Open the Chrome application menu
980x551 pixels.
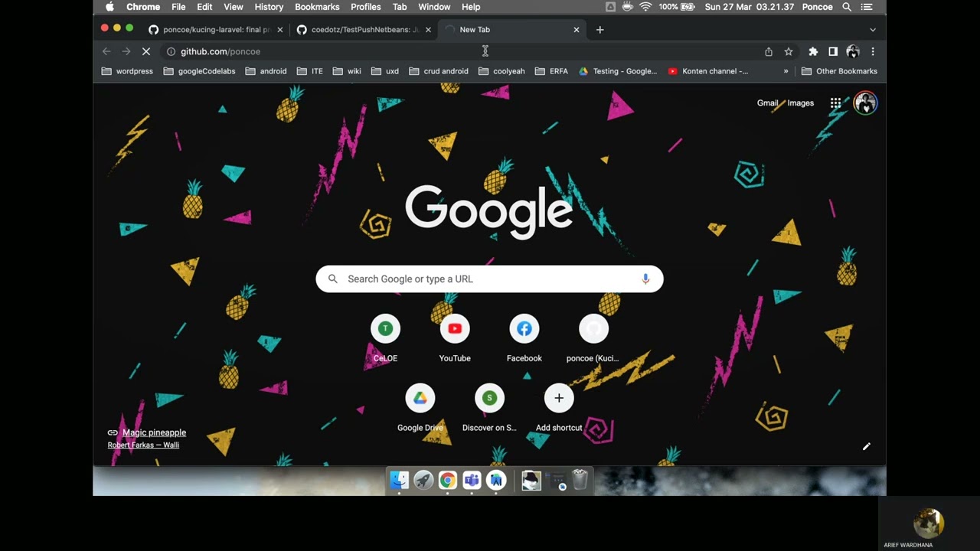pyautogui.click(x=143, y=7)
